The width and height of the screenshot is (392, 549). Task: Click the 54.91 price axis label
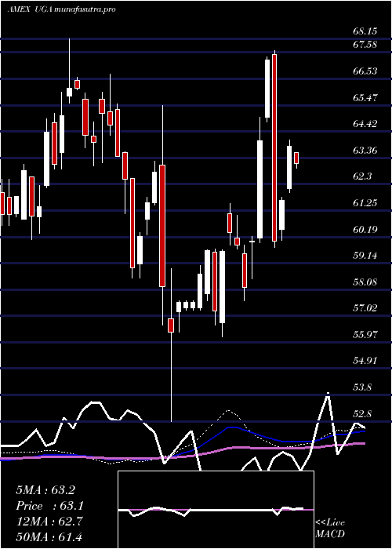point(365,361)
